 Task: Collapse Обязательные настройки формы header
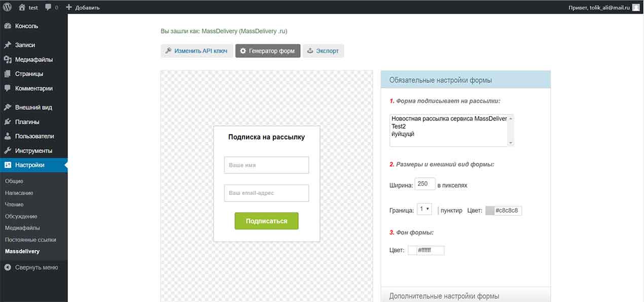pyautogui.click(x=465, y=80)
